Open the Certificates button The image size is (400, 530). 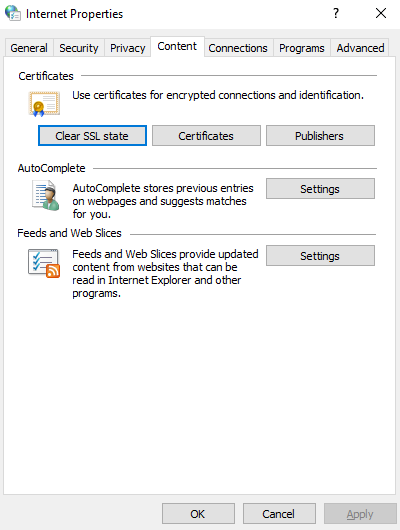pos(206,136)
